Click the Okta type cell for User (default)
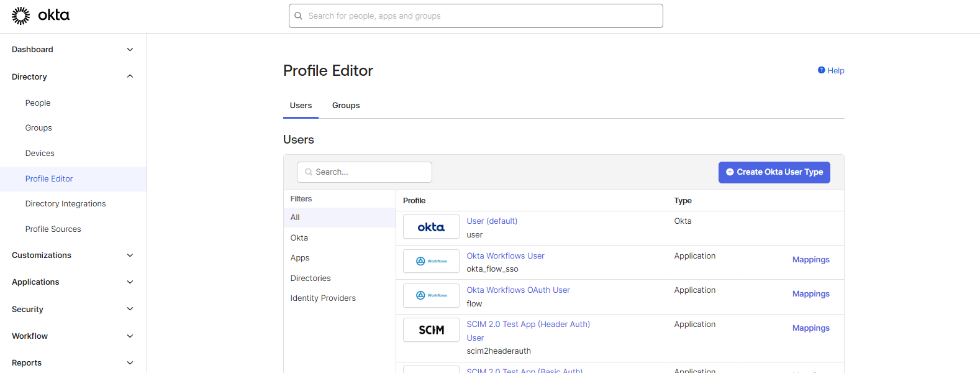The image size is (980, 373). click(x=683, y=221)
